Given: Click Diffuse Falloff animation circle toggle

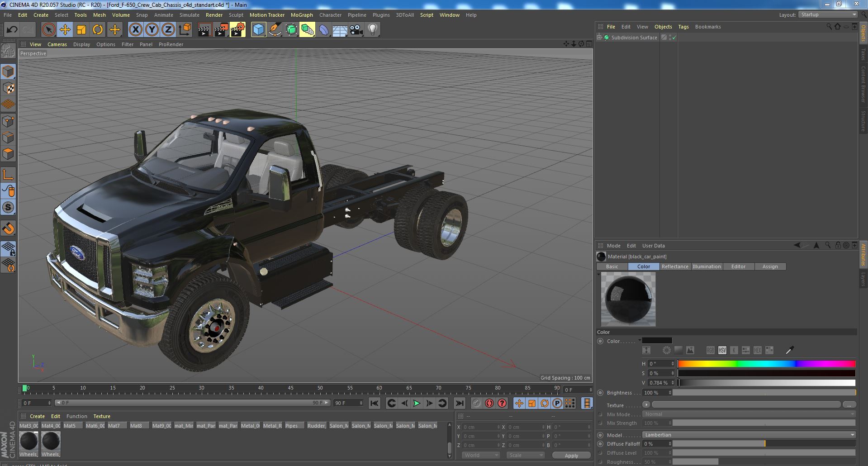Looking at the screenshot, I should coord(601,444).
